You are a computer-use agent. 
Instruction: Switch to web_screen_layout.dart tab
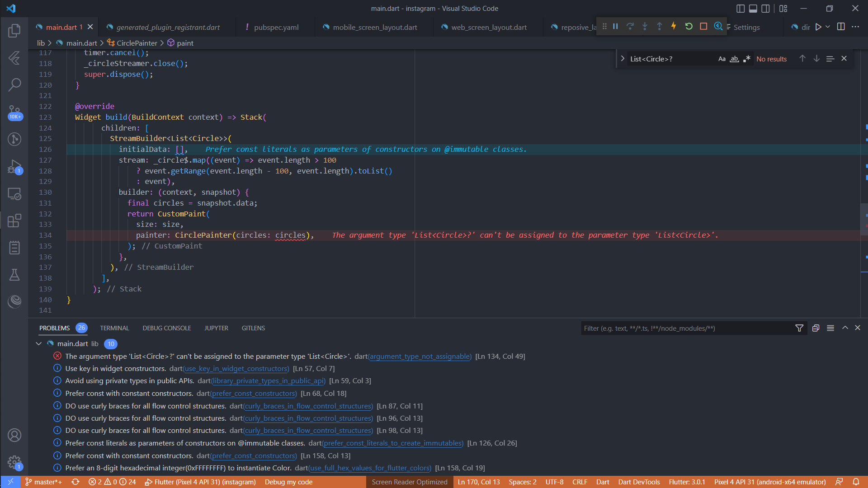tap(489, 27)
